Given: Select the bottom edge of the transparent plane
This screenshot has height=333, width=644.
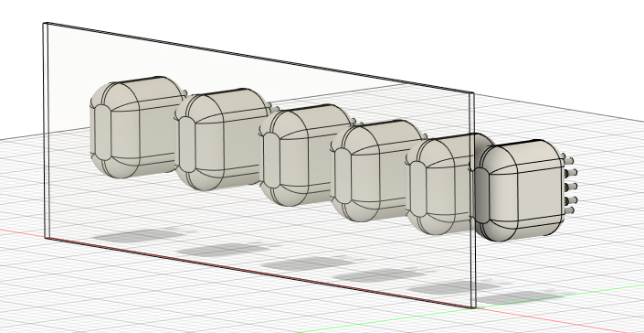Looking at the screenshot, I should (x=259, y=272).
